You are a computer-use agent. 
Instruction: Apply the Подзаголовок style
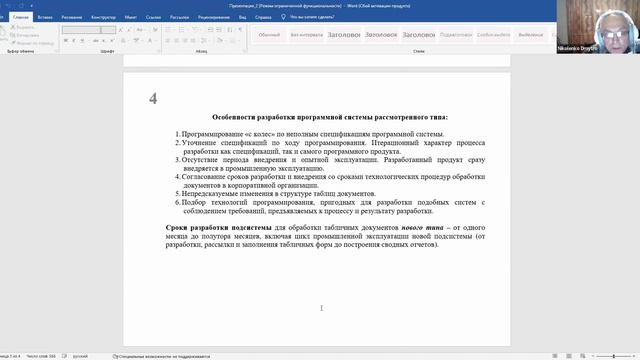(456, 35)
